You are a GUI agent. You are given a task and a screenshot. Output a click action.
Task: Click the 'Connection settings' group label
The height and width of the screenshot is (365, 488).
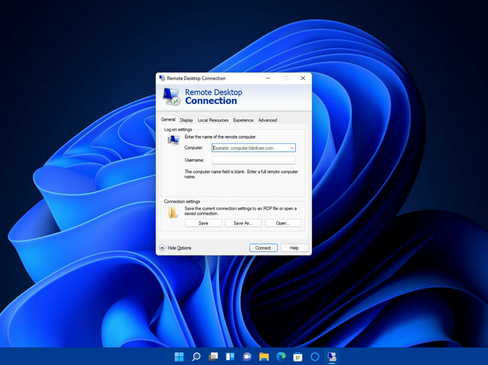182,201
